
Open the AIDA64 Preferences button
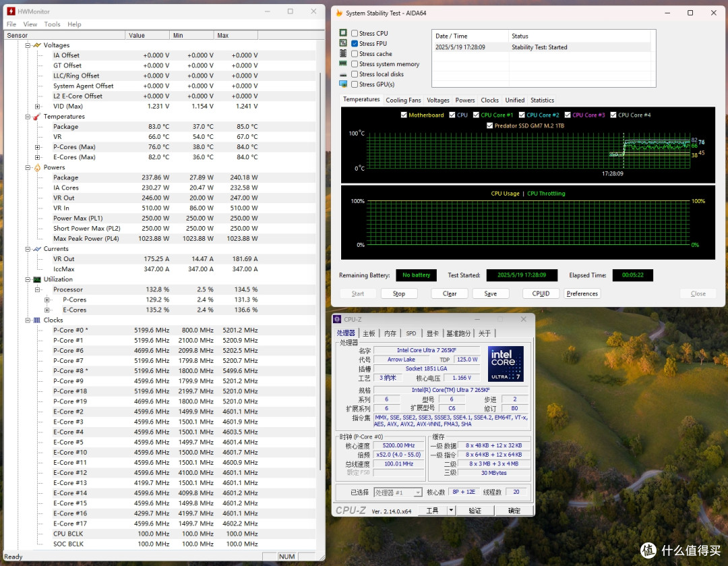tap(582, 293)
